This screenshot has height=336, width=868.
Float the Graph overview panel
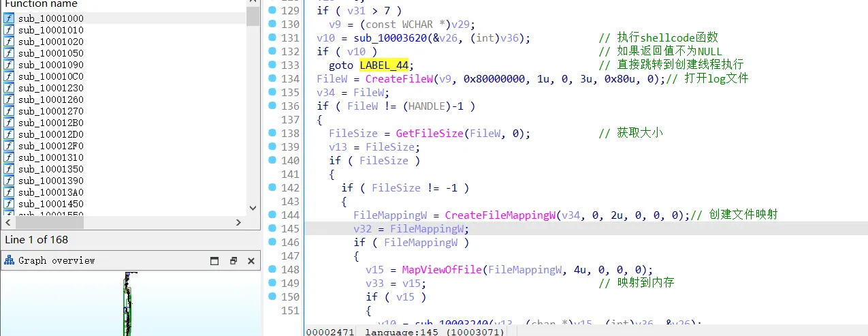(233, 260)
